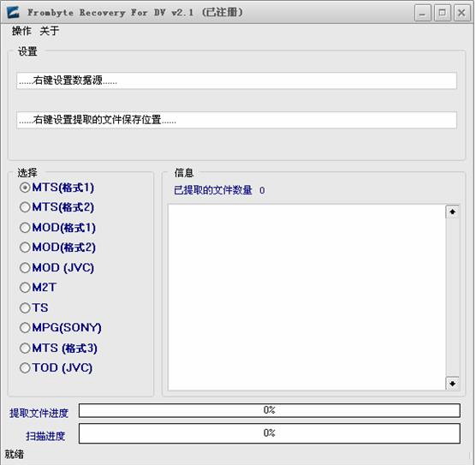Click the 就绪 status bar text
This screenshot has width=476, height=465.
coord(15,455)
